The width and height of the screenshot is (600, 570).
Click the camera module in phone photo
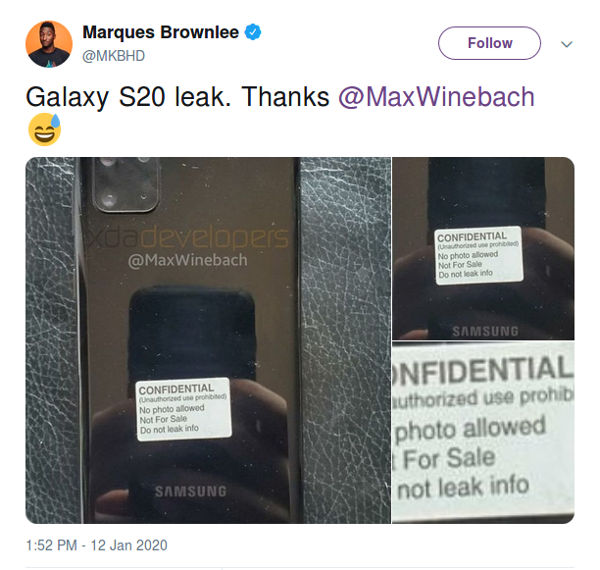coord(126,184)
